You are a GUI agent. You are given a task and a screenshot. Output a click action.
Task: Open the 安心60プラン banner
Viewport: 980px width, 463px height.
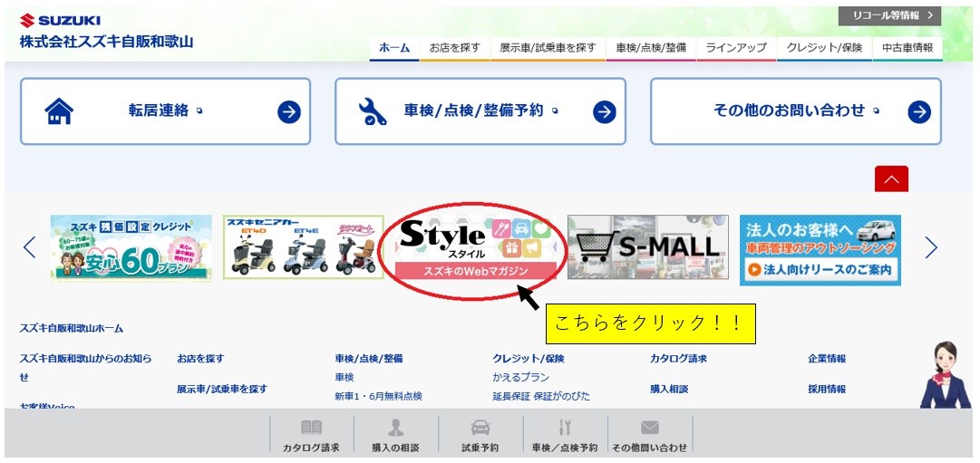131,248
